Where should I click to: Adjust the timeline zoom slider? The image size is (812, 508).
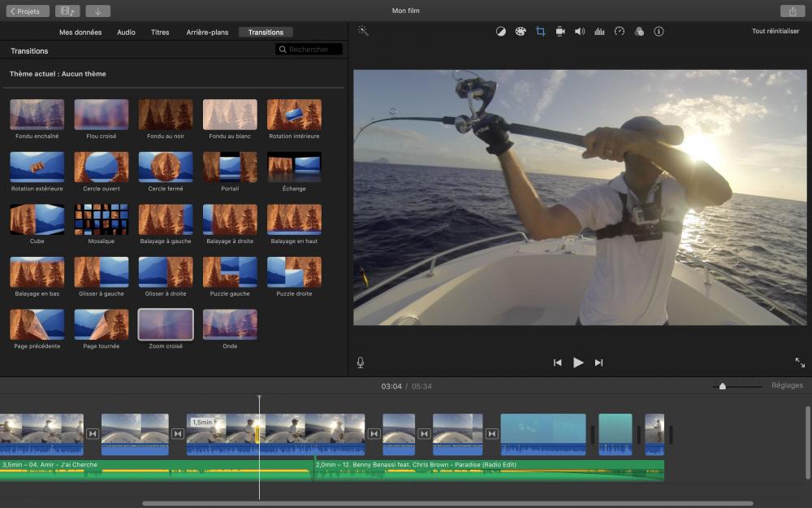pos(722,386)
